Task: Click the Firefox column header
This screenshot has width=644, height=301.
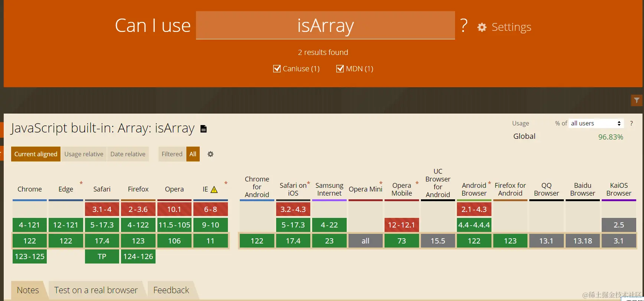Action: [138, 189]
